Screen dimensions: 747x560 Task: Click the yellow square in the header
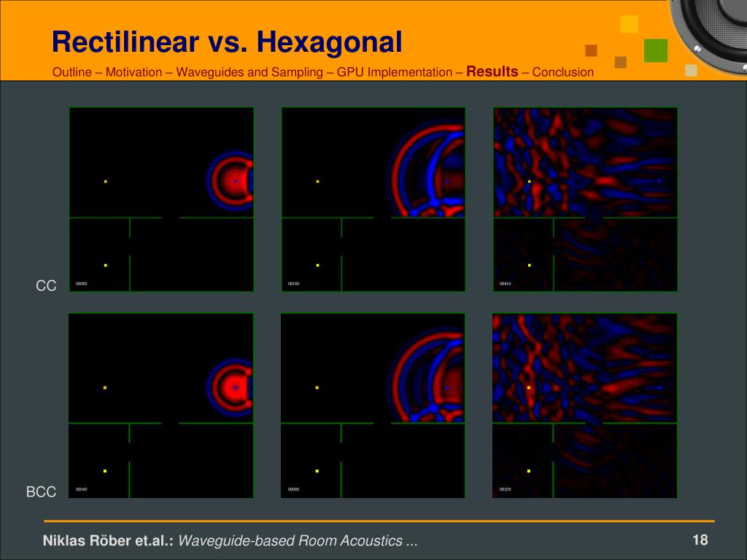pos(630,24)
